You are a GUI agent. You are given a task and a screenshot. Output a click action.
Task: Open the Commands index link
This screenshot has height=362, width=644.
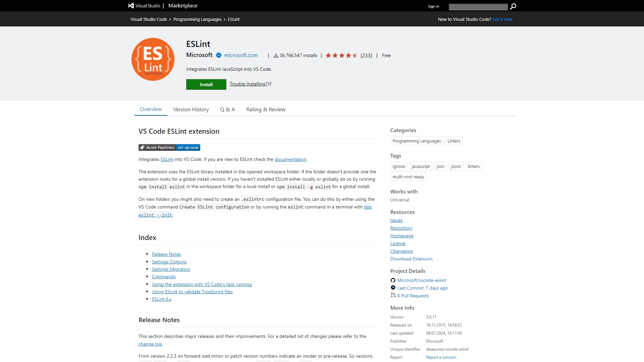pos(164,277)
